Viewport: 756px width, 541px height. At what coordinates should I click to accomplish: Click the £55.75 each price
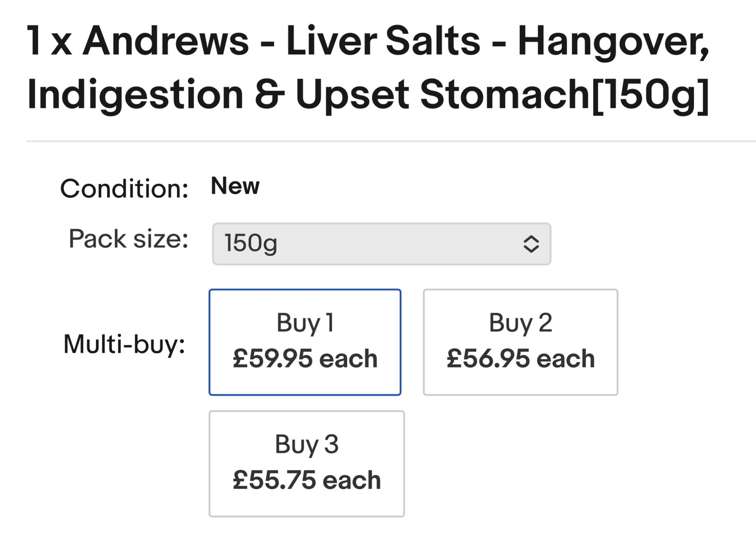pyautogui.click(x=307, y=481)
